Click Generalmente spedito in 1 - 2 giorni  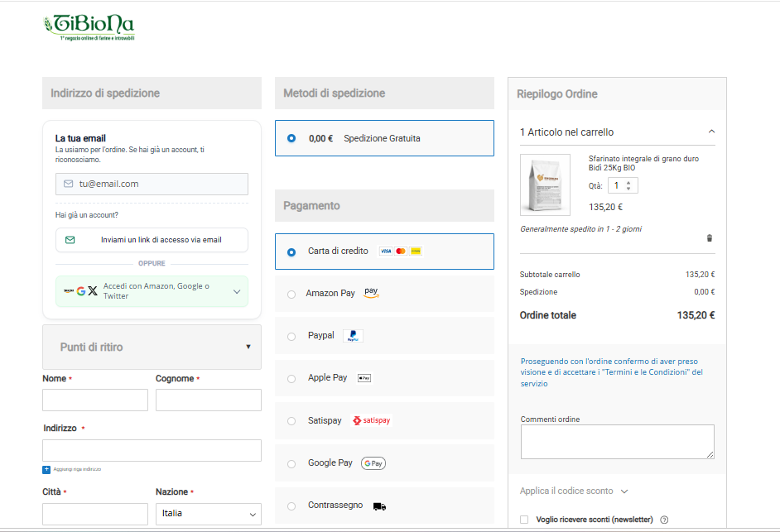(581, 229)
